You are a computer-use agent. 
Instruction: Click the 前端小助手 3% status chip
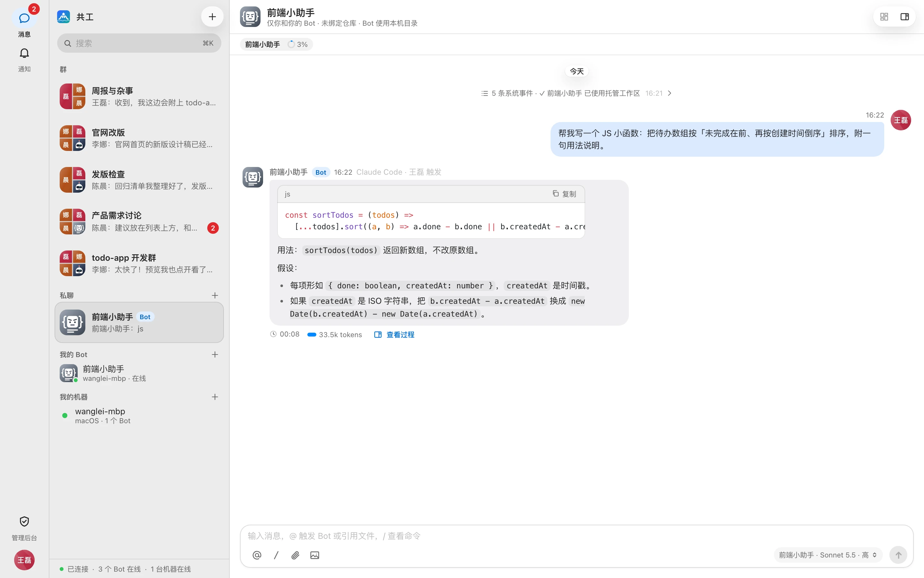(277, 44)
